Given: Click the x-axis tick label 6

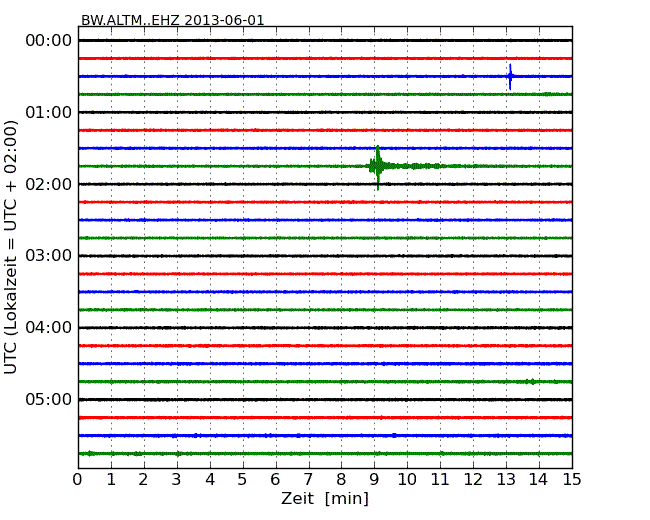Looking at the screenshot, I should click(x=275, y=480).
